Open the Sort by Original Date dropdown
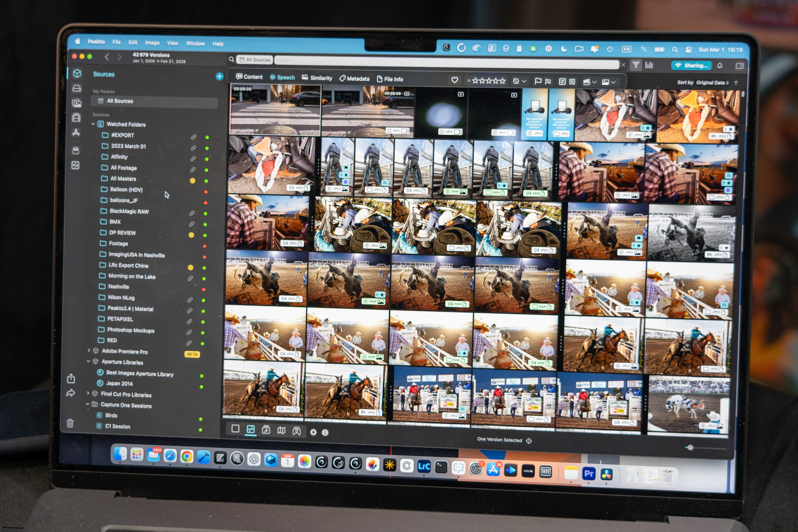Viewport: 798px width, 532px height. [712, 83]
